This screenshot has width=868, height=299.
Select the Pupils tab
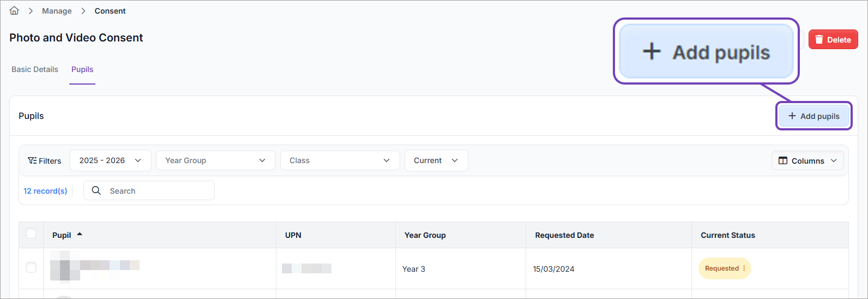coord(82,69)
